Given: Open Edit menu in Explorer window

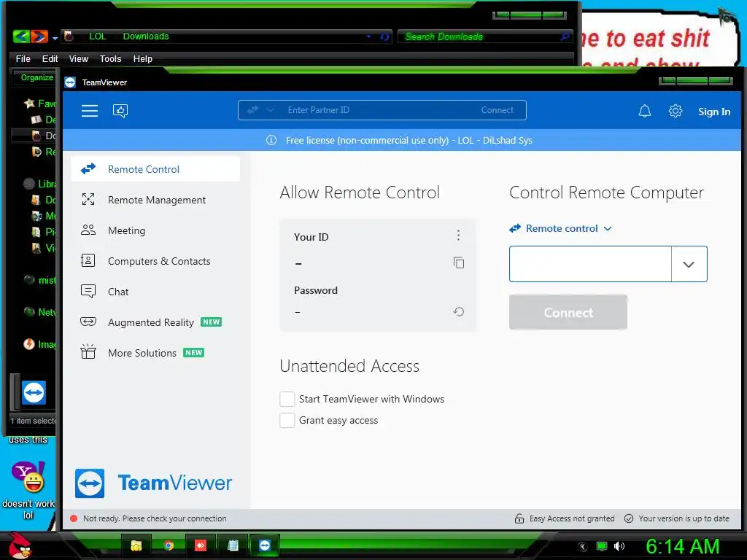Looking at the screenshot, I should point(50,59).
